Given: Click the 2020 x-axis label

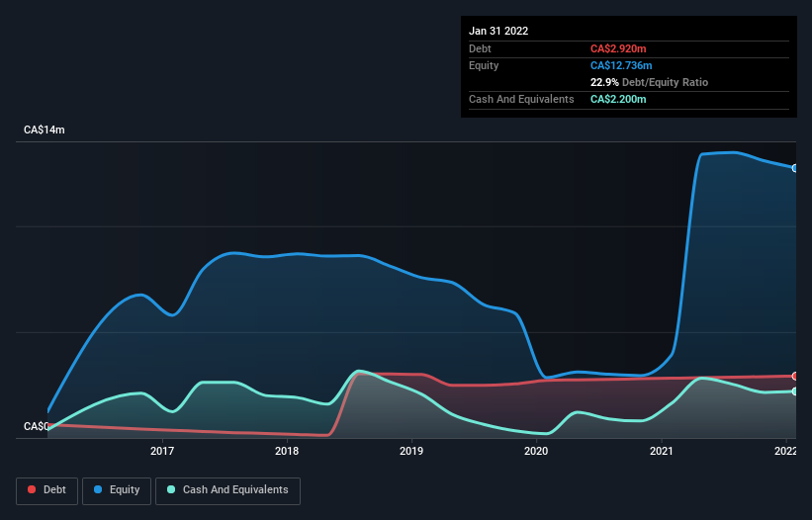Looking at the screenshot, I should (536, 451).
